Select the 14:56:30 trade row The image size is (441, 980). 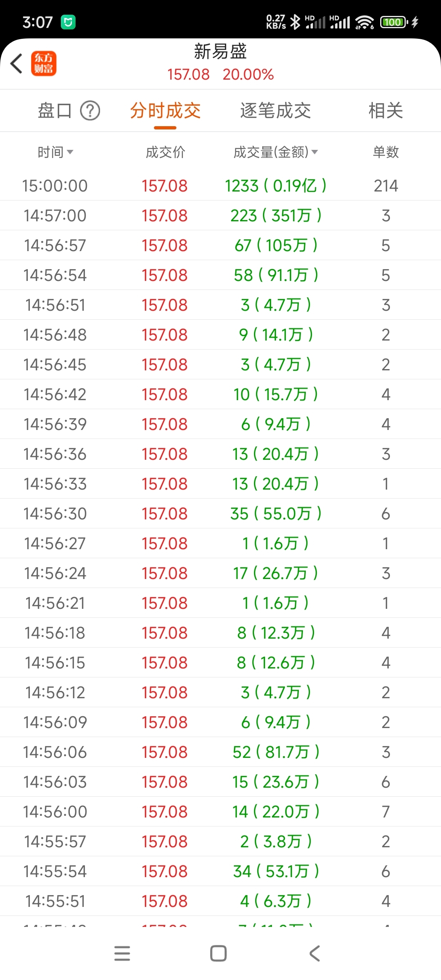point(220,514)
